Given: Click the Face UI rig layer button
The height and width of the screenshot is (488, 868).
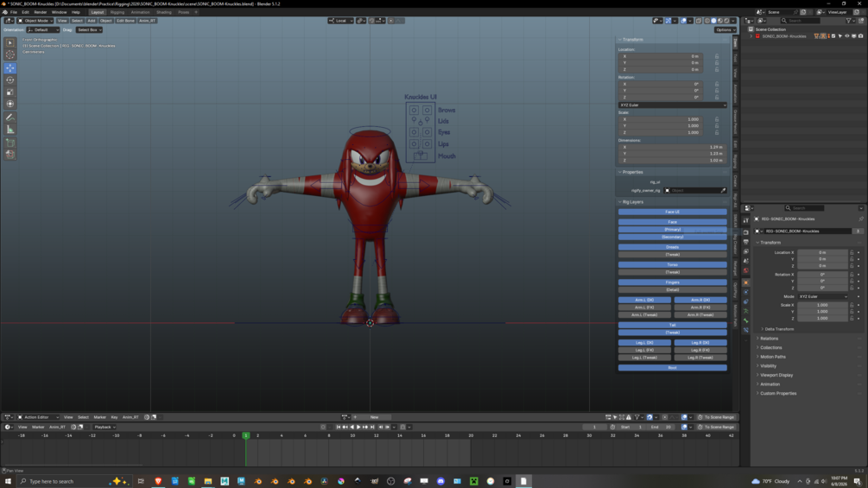Looking at the screenshot, I should click(672, 212).
